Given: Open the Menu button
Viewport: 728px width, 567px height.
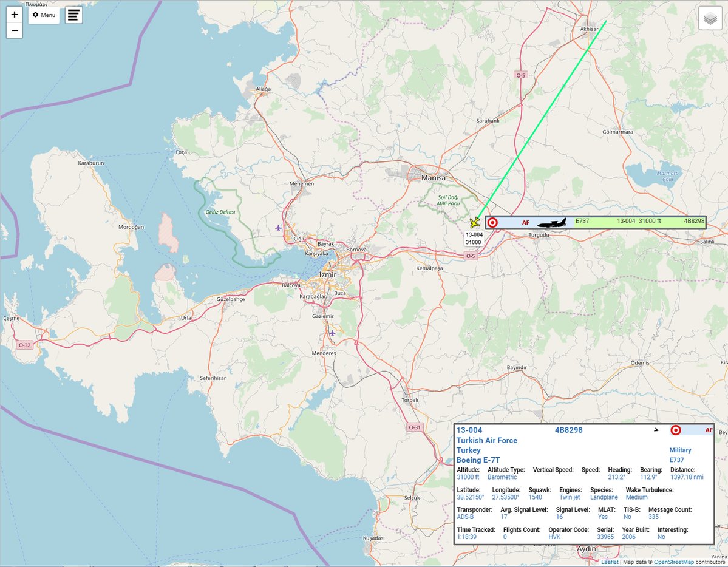Looking at the screenshot, I should point(44,15).
